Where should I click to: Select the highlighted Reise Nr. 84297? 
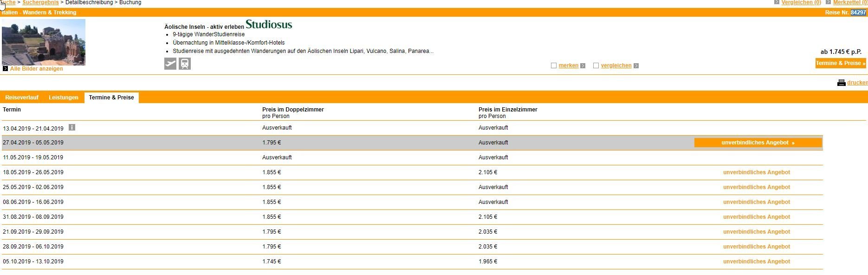pyautogui.click(x=858, y=13)
